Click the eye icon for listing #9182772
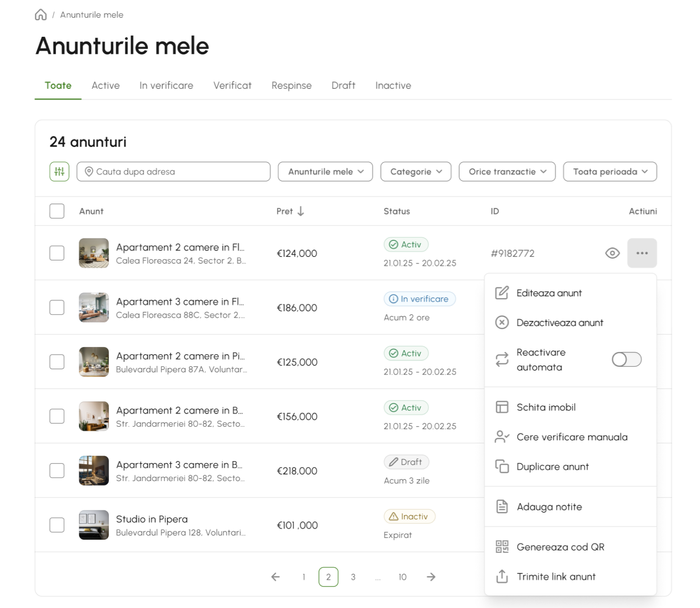The image size is (700, 608). tap(612, 253)
